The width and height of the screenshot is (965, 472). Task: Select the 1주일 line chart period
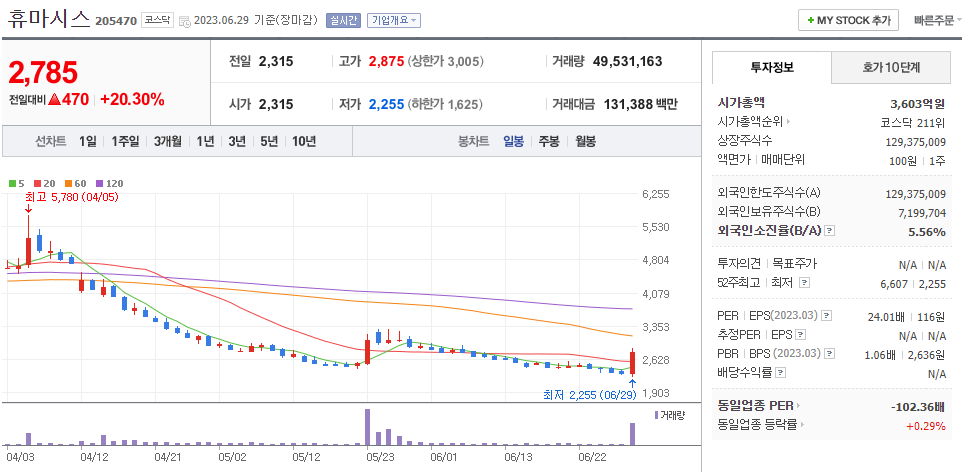click(x=125, y=142)
